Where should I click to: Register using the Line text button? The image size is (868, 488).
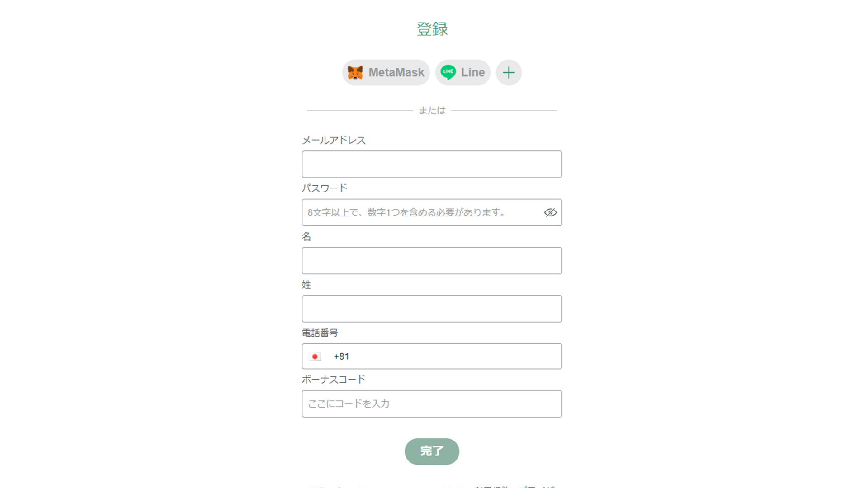(x=473, y=72)
